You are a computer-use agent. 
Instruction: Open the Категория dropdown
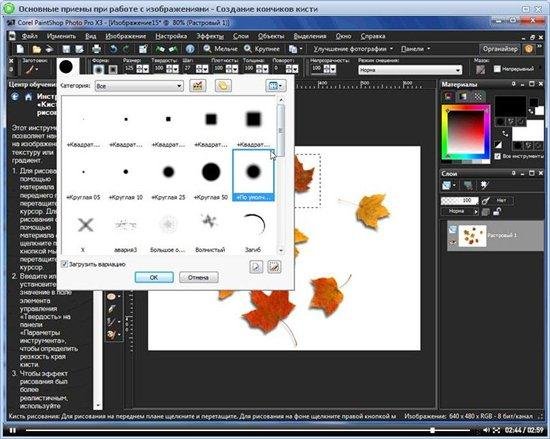(x=139, y=86)
